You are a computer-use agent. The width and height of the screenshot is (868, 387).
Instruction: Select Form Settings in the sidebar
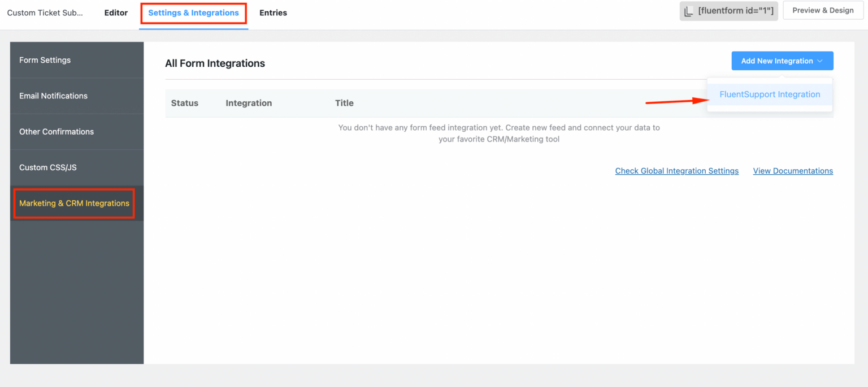click(45, 60)
